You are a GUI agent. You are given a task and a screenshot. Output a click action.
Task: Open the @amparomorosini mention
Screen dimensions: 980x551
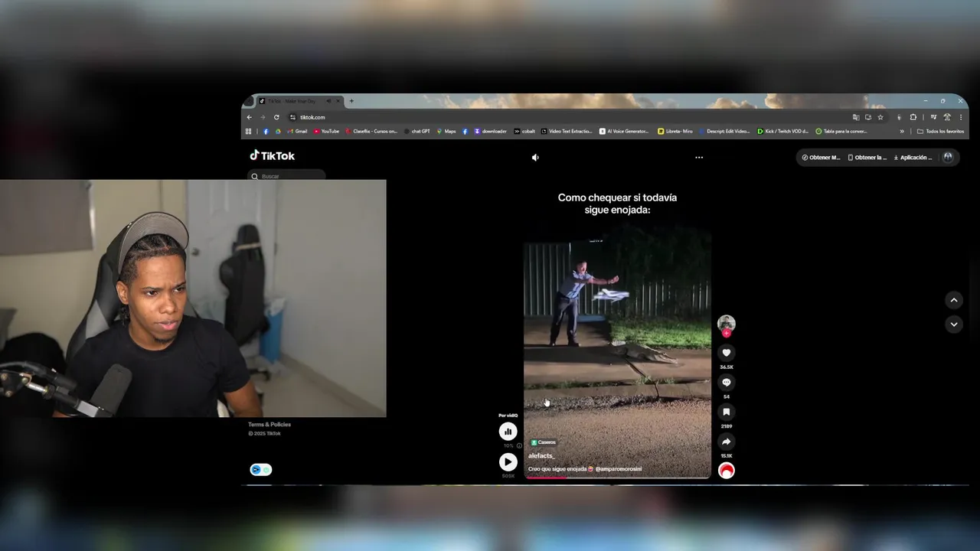(x=619, y=469)
